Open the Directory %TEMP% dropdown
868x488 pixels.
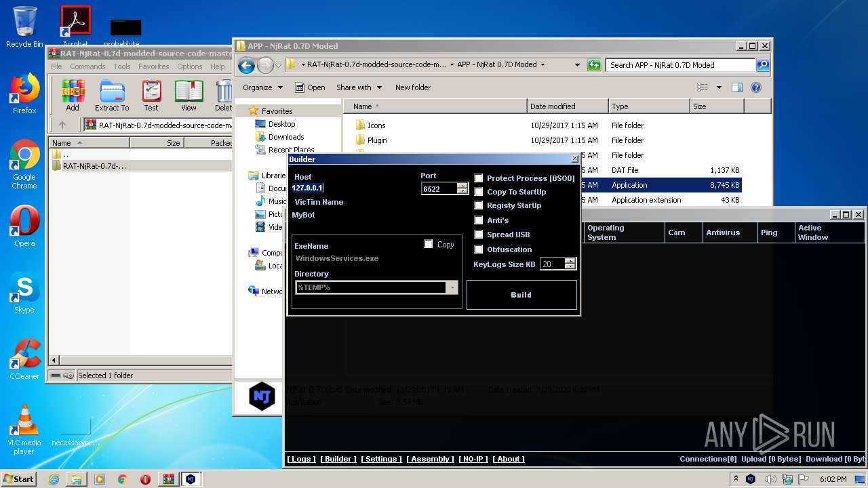(452, 287)
